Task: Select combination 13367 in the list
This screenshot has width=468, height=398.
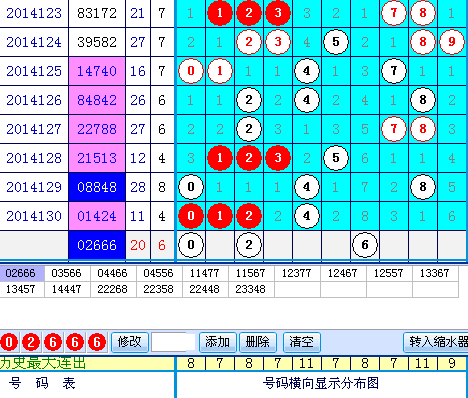Action: (x=435, y=273)
